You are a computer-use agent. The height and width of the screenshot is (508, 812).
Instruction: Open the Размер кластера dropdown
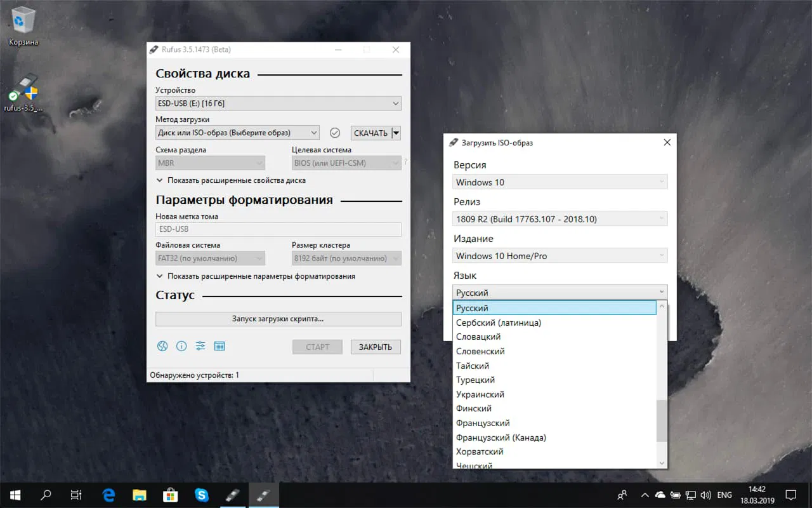click(346, 258)
